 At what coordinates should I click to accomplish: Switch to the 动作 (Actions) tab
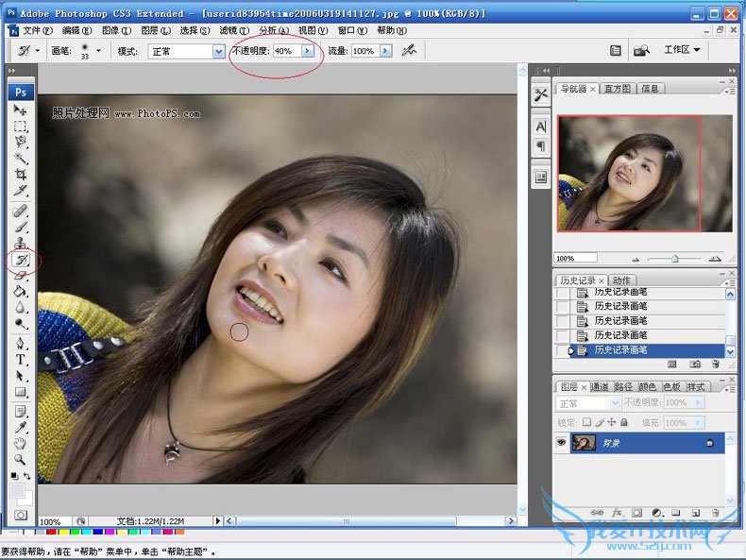(x=621, y=280)
